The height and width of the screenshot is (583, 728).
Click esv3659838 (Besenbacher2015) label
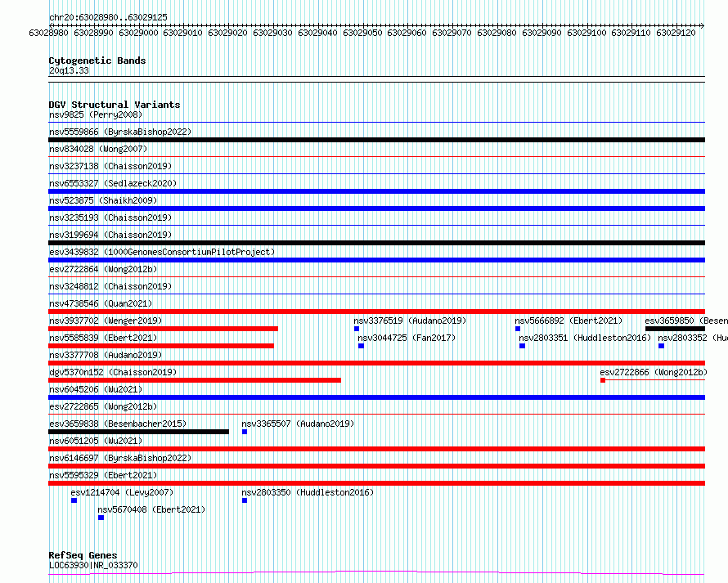(x=118, y=424)
